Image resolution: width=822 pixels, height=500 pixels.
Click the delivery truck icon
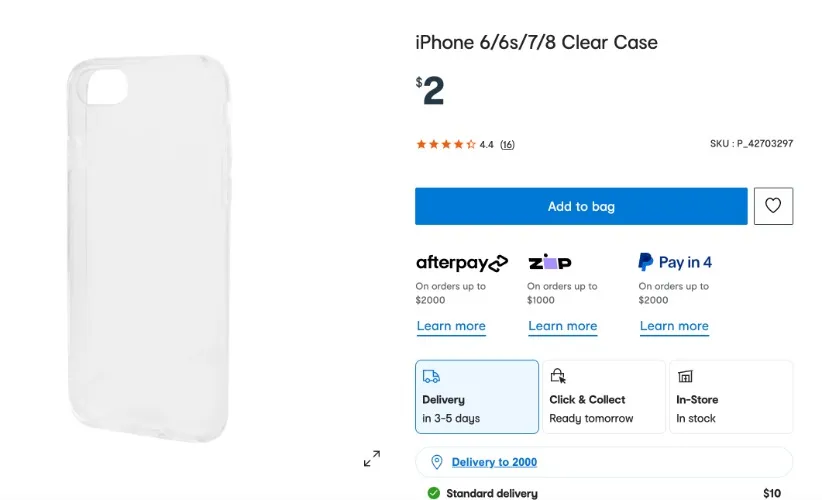(x=431, y=376)
